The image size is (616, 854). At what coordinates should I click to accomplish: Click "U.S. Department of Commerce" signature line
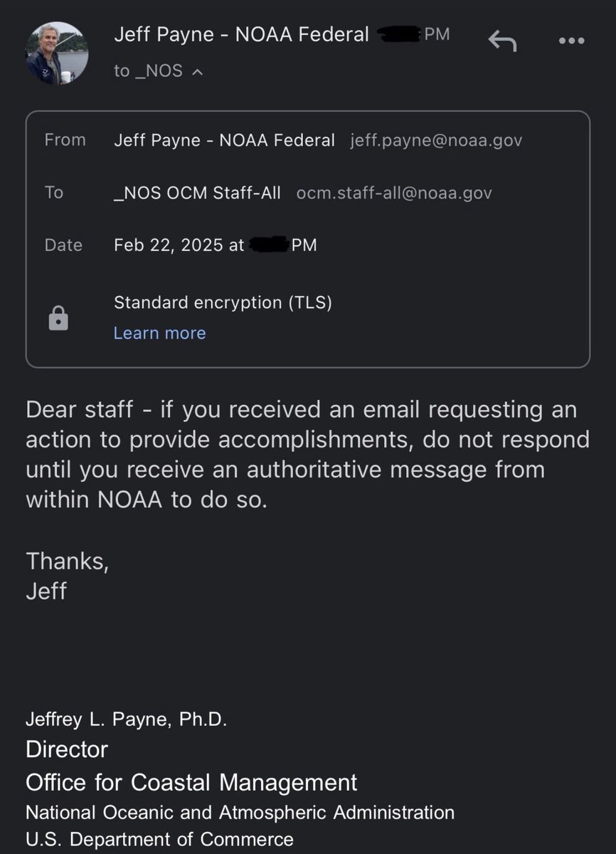click(159, 840)
